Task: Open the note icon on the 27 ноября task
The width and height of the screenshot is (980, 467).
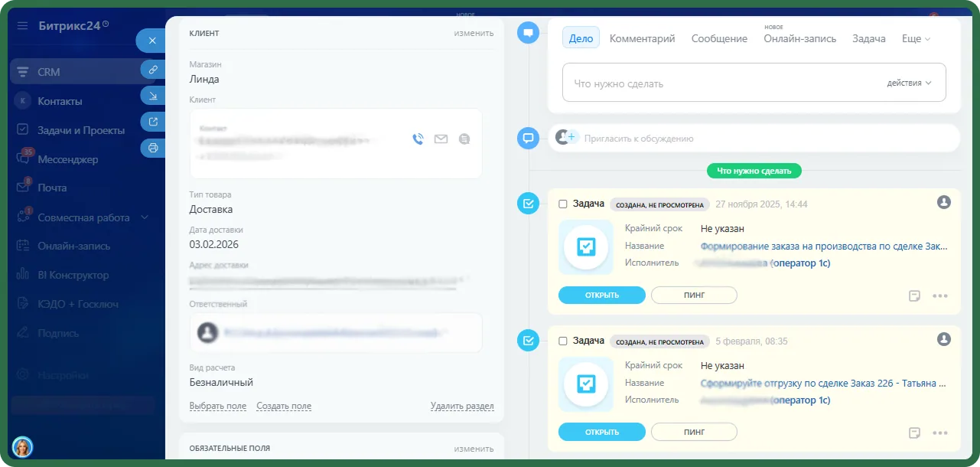Action: (914, 296)
